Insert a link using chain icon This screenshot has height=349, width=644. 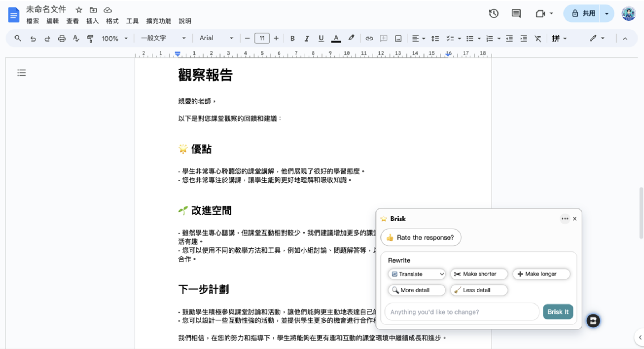[369, 38]
